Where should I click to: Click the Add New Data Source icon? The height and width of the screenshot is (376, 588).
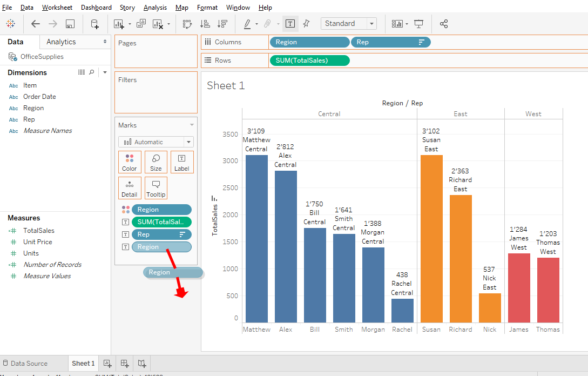tap(94, 24)
